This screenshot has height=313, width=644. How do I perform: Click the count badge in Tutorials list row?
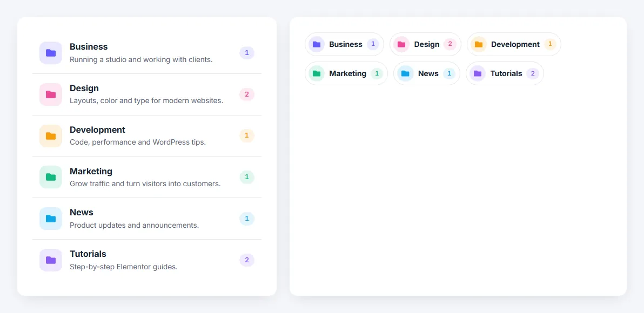[247, 260]
